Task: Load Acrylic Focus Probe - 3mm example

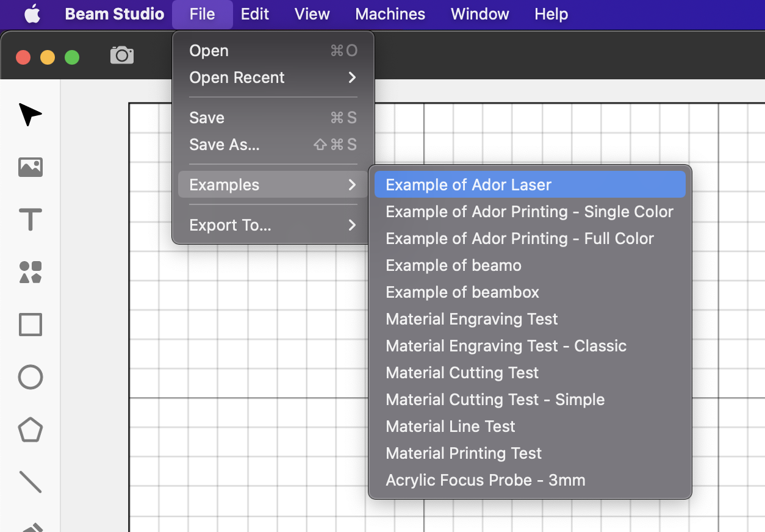Action: tap(530, 480)
